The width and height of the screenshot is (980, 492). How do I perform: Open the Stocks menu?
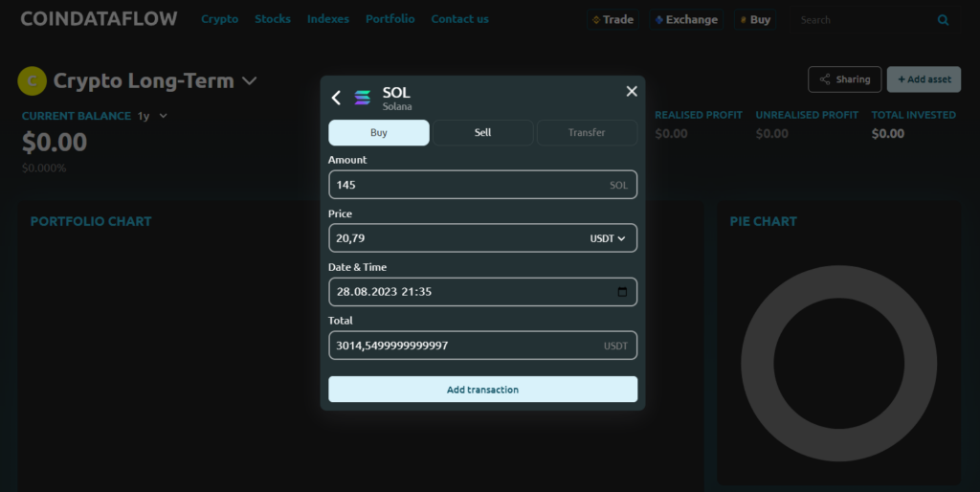click(x=273, y=19)
